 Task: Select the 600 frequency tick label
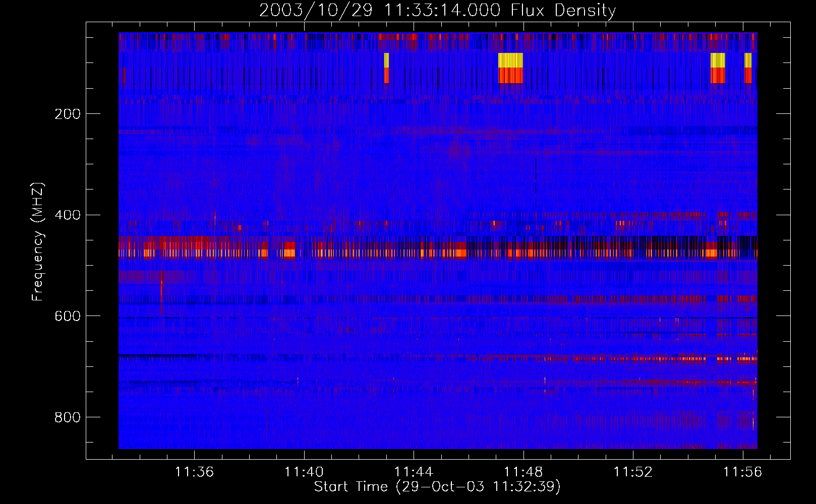pos(68,316)
